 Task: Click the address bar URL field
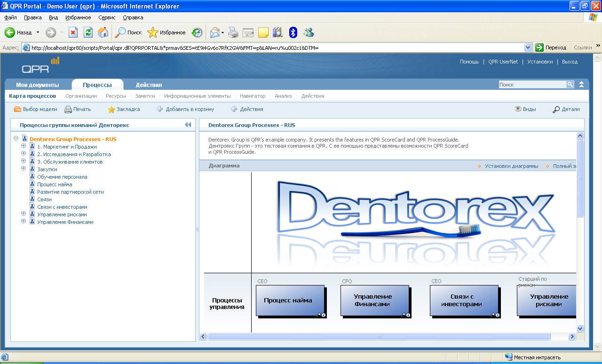click(277, 47)
